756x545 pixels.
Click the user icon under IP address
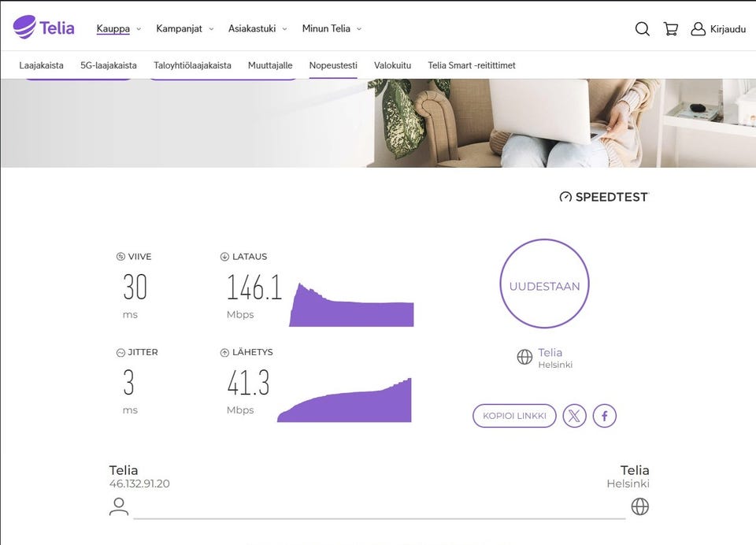point(119,506)
